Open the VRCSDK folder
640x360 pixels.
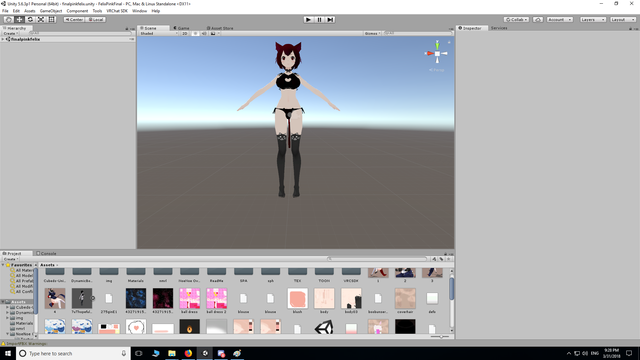pyautogui.click(x=351, y=276)
